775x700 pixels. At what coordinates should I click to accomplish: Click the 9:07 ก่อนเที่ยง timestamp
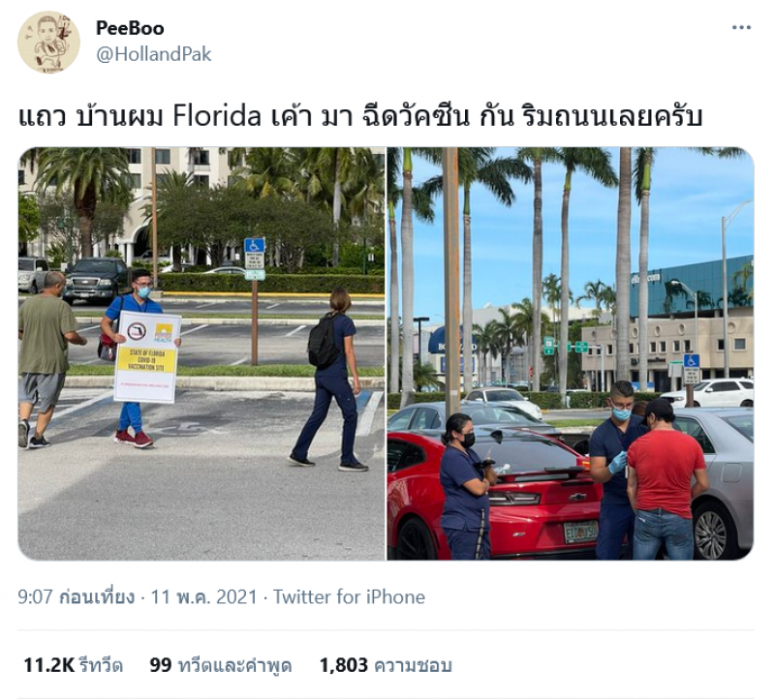click(77, 596)
